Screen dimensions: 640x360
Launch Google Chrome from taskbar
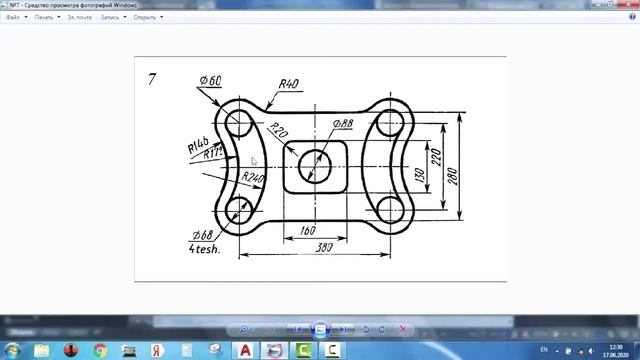(100, 351)
